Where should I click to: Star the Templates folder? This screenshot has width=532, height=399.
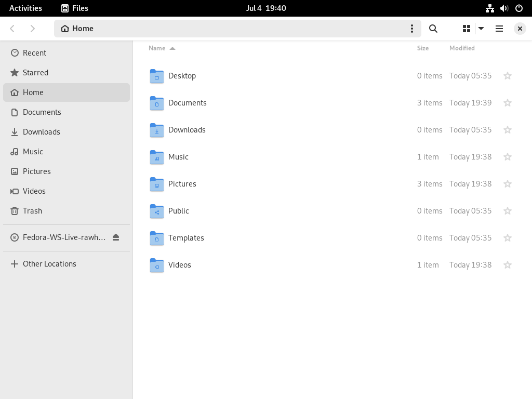pyautogui.click(x=507, y=238)
